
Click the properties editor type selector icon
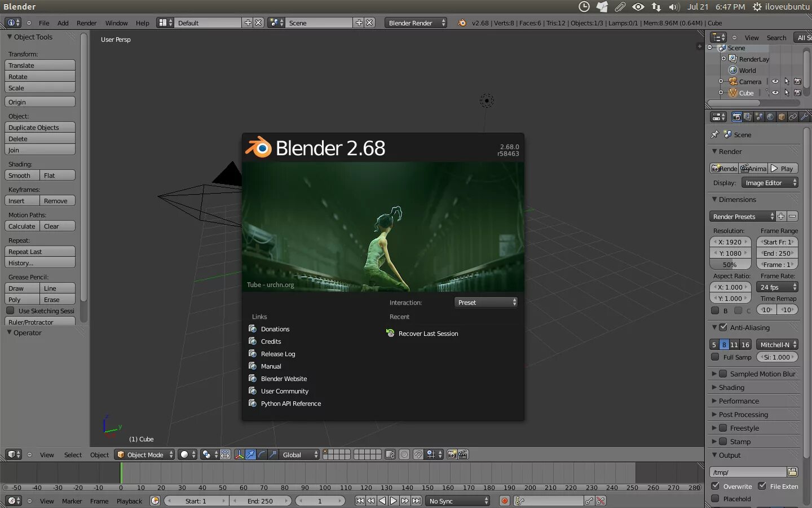718,117
